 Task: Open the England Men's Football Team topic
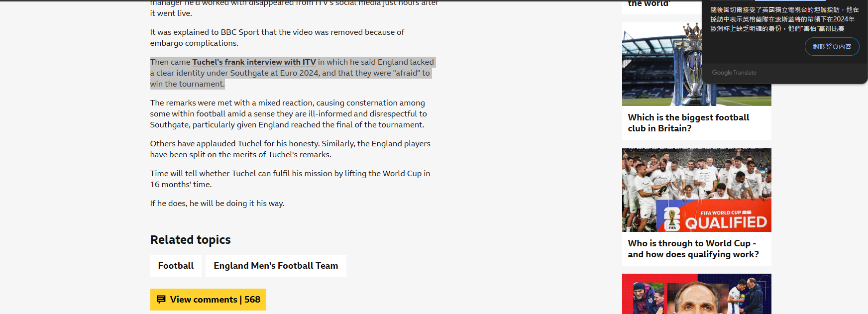point(276,266)
